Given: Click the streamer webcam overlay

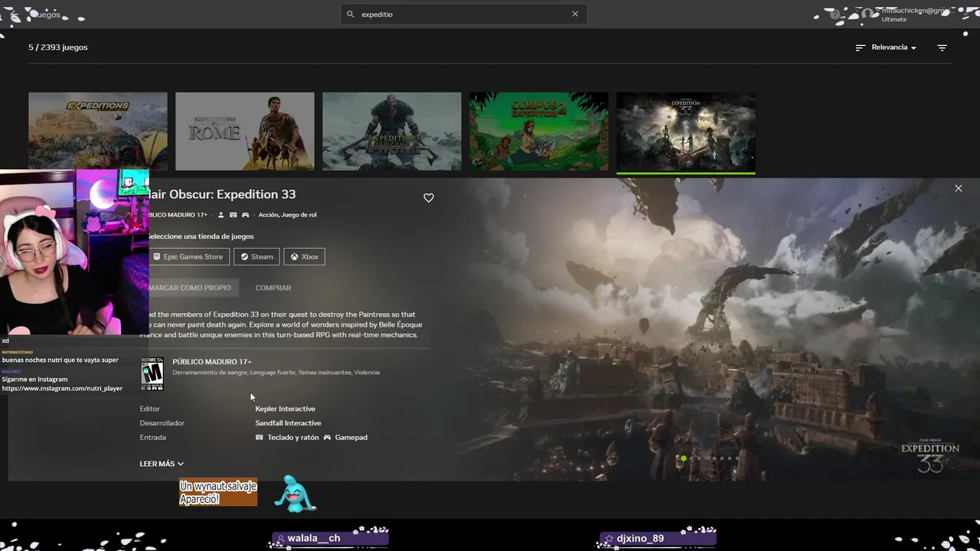Looking at the screenshot, I should coord(74,252).
